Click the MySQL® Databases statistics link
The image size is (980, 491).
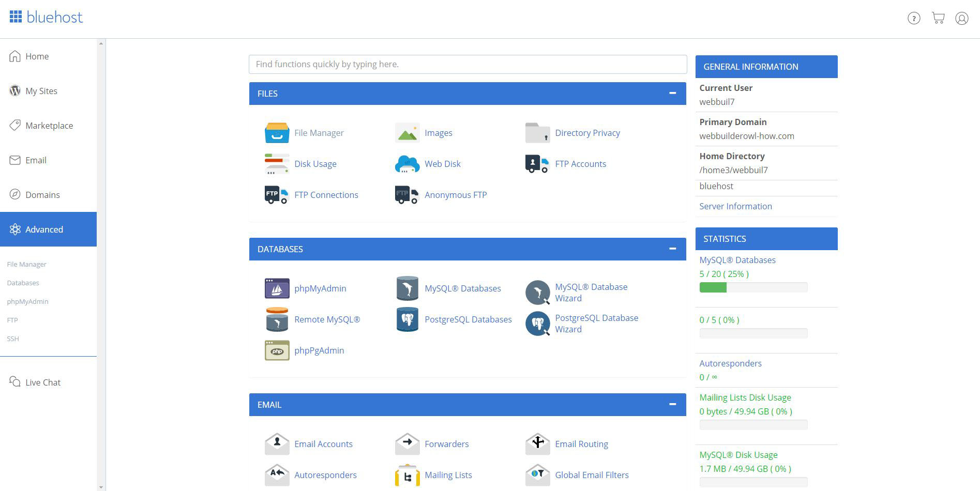[737, 260]
